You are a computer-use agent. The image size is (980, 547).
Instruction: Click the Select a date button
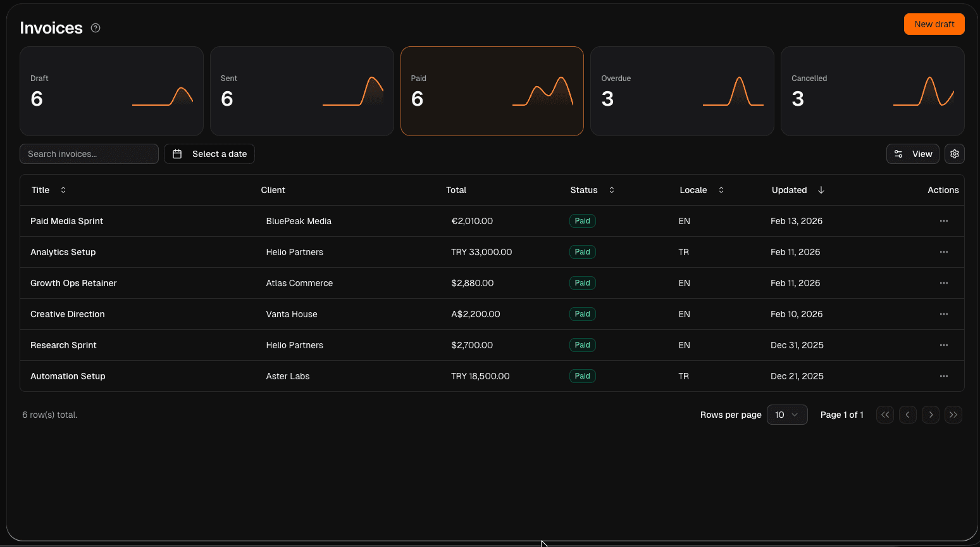click(x=209, y=154)
